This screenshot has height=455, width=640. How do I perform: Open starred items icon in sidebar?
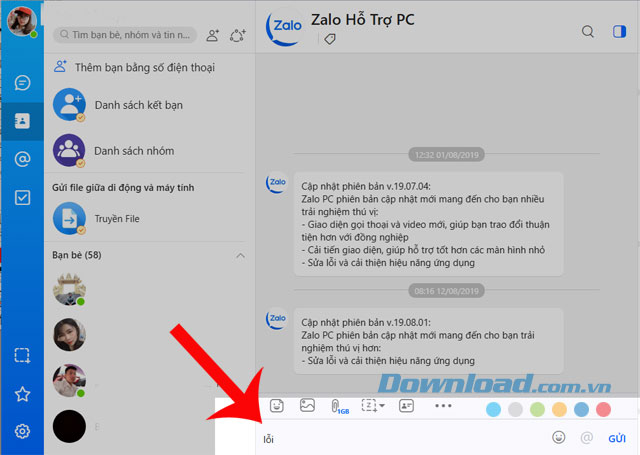(x=22, y=394)
